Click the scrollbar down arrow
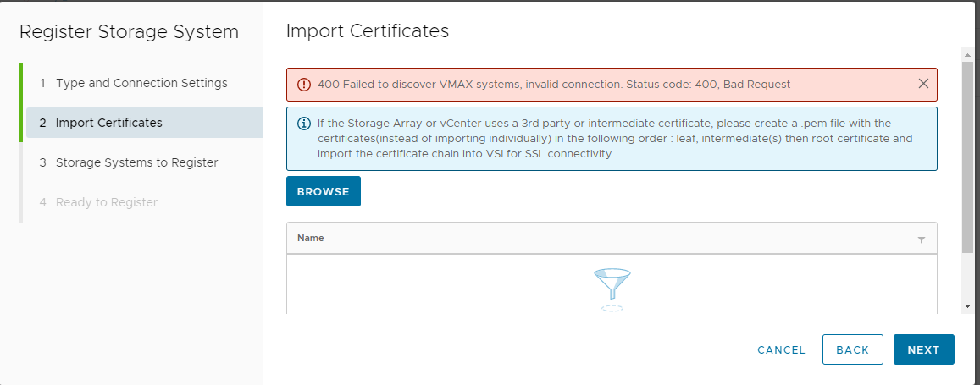 967,305
